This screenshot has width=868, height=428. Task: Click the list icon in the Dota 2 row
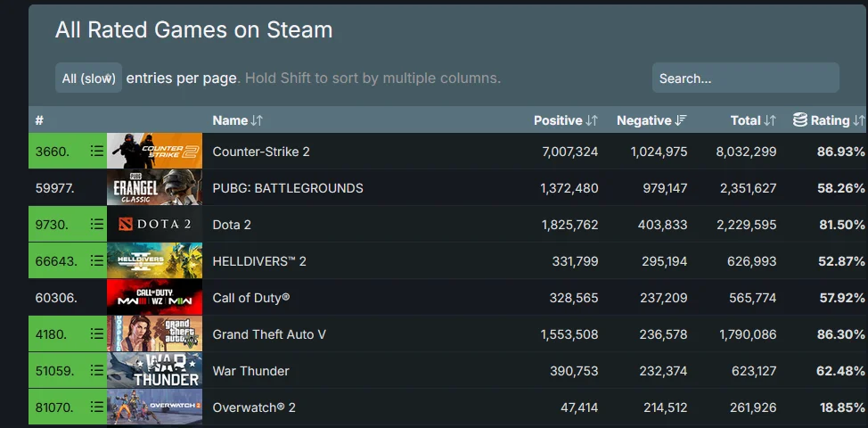click(x=97, y=225)
